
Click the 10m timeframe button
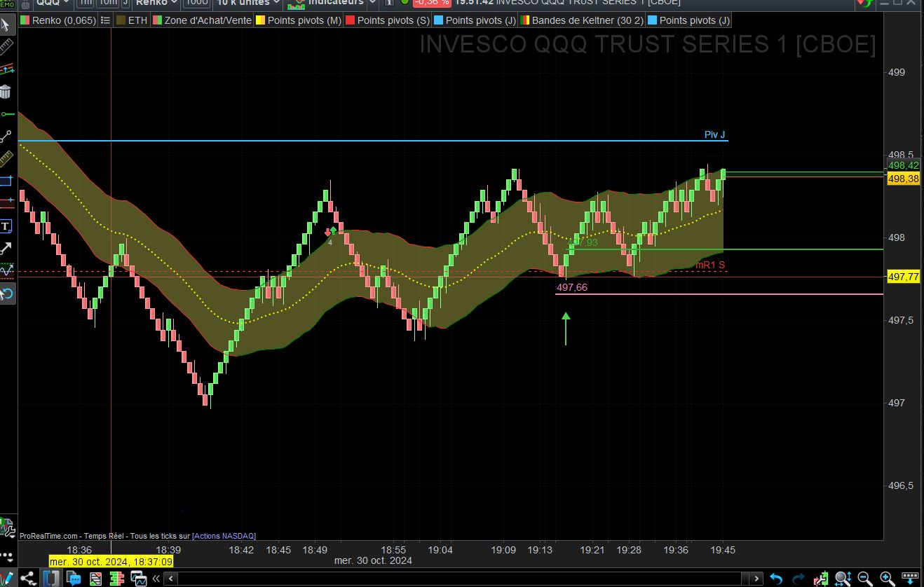click(x=107, y=3)
